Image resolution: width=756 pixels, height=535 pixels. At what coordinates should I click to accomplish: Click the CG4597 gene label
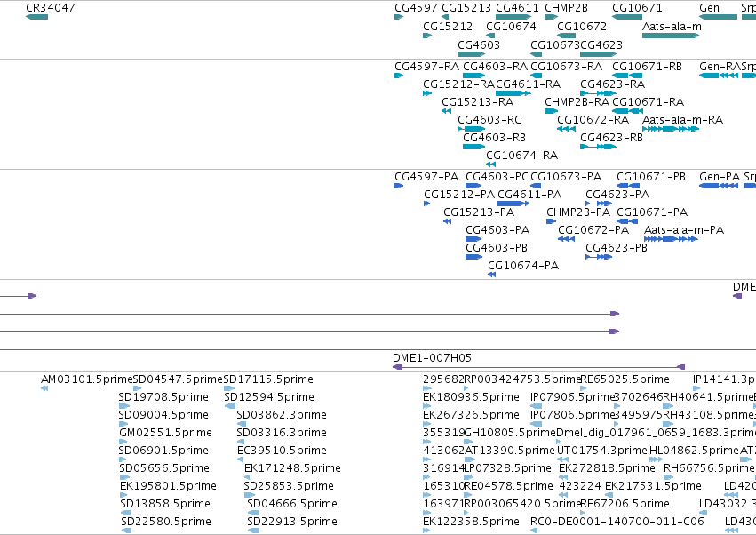click(x=416, y=8)
